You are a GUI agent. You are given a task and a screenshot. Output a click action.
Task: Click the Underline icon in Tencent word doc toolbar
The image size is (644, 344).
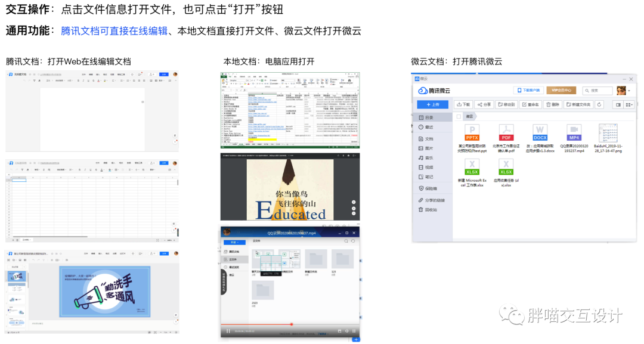[88, 80]
